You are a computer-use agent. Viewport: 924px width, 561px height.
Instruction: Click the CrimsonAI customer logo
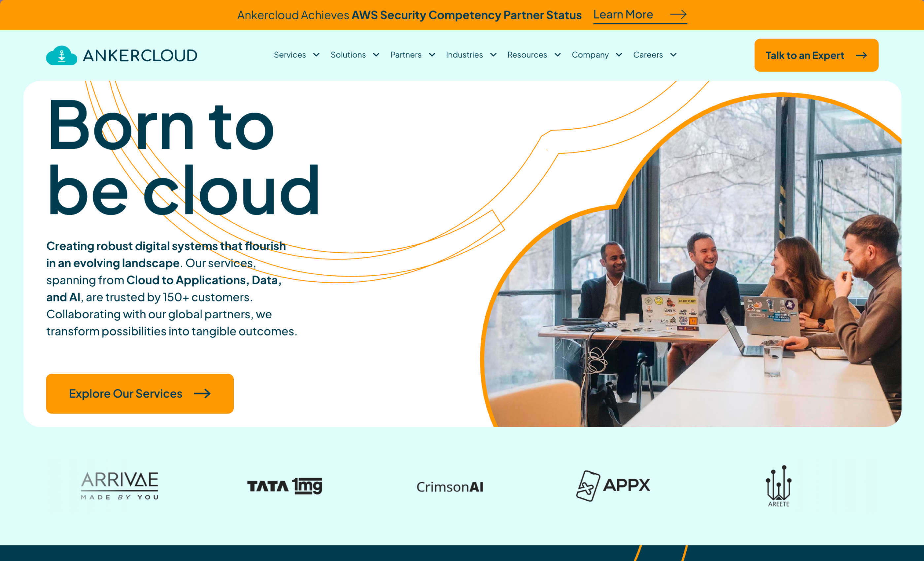(x=450, y=487)
